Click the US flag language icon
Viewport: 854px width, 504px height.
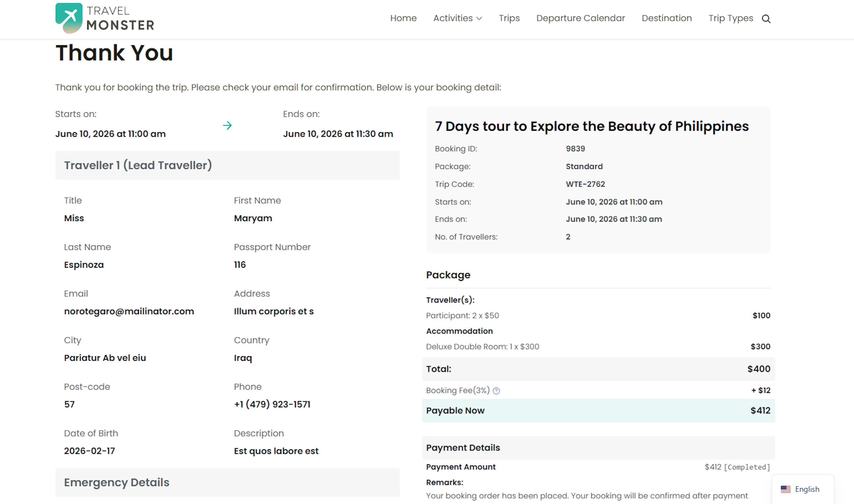click(785, 489)
